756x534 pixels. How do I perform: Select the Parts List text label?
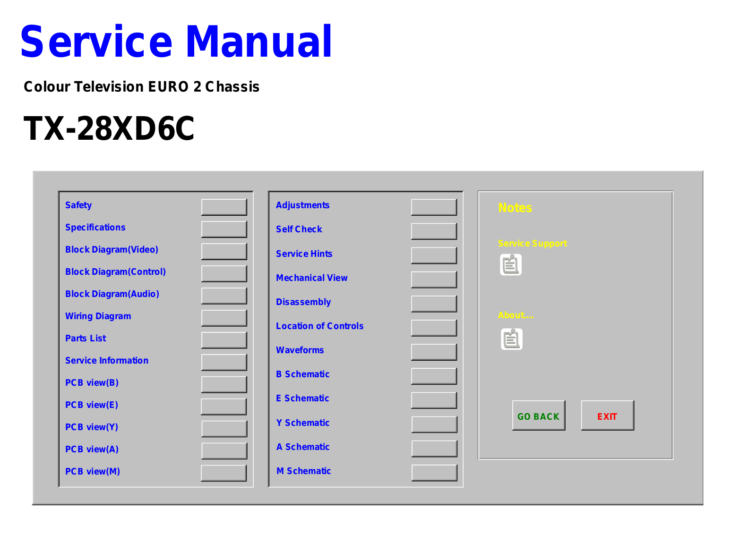(x=86, y=338)
